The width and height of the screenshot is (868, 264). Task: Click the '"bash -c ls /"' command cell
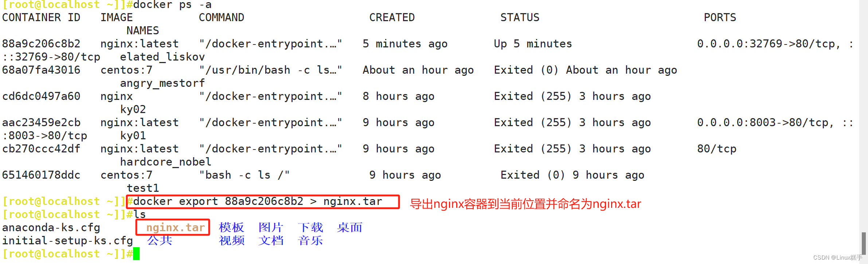point(245,175)
